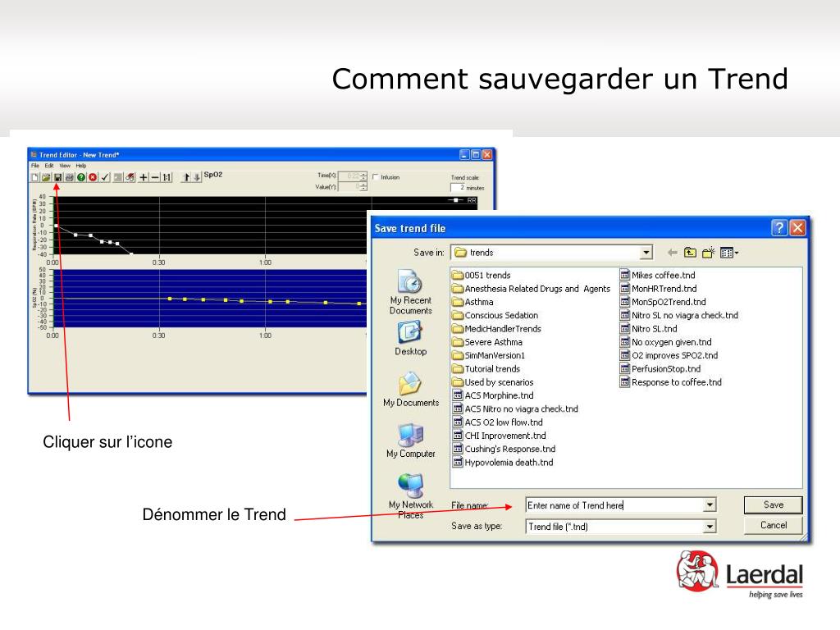Open the View menu in Trend Editor
840x630 pixels.
[65, 166]
